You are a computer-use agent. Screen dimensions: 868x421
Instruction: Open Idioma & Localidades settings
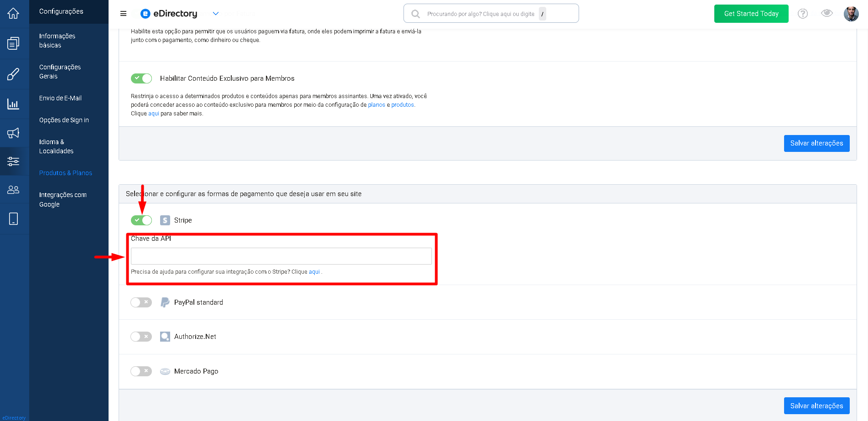pos(56,146)
